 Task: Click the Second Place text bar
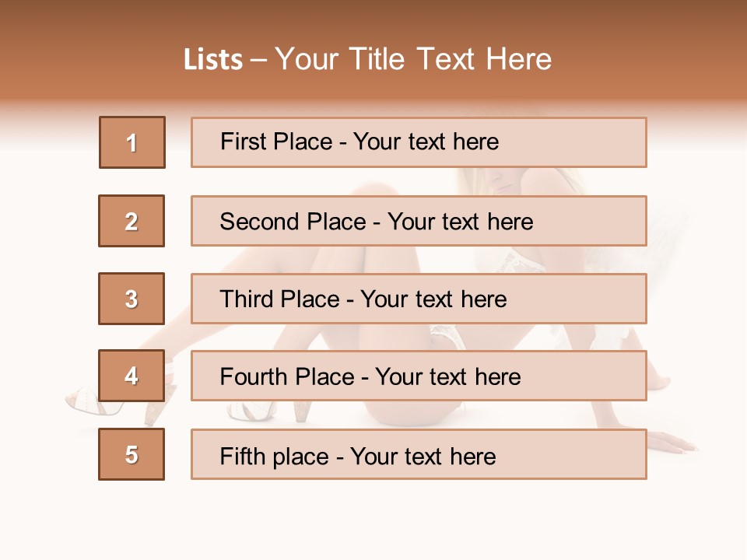(419, 221)
